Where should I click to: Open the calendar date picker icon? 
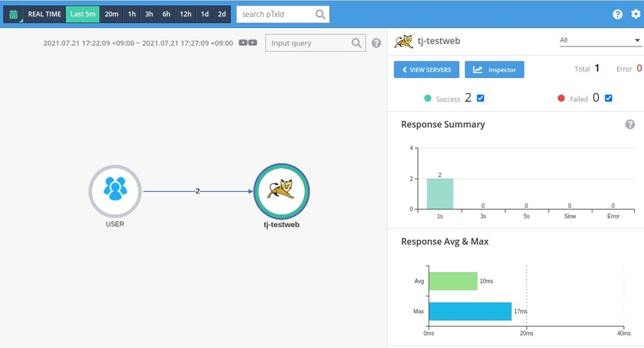13,14
